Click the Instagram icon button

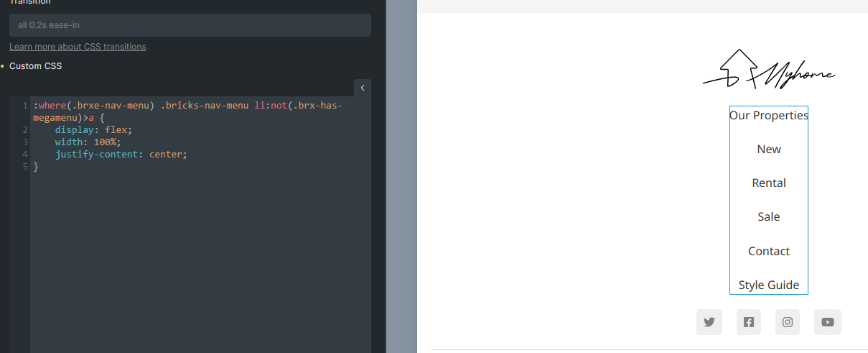click(x=787, y=322)
